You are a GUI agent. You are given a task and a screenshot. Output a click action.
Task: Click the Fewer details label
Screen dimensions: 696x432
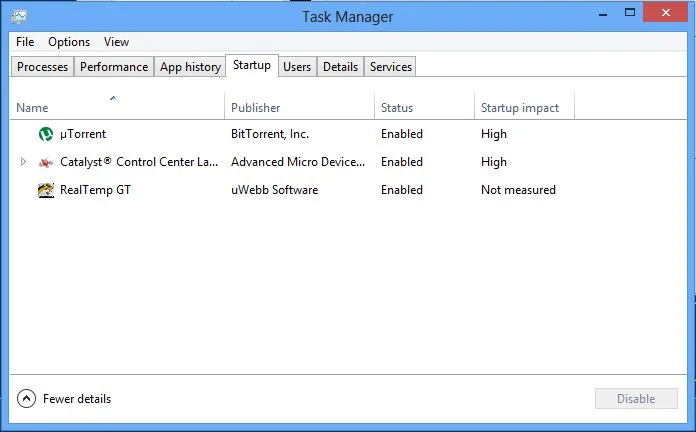pyautogui.click(x=77, y=399)
